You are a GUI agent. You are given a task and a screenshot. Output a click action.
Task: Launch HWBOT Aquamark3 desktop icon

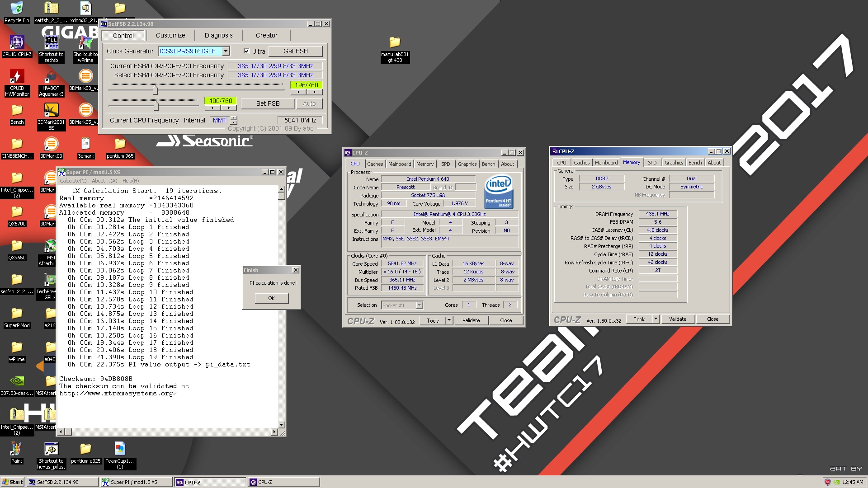(x=51, y=83)
